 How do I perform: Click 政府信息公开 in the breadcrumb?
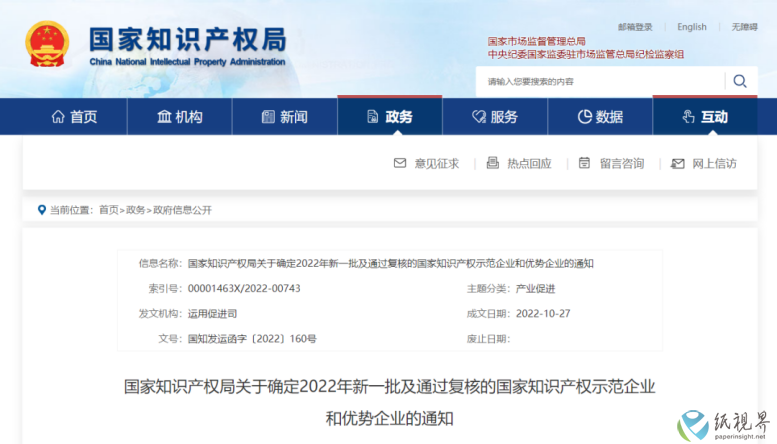182,210
